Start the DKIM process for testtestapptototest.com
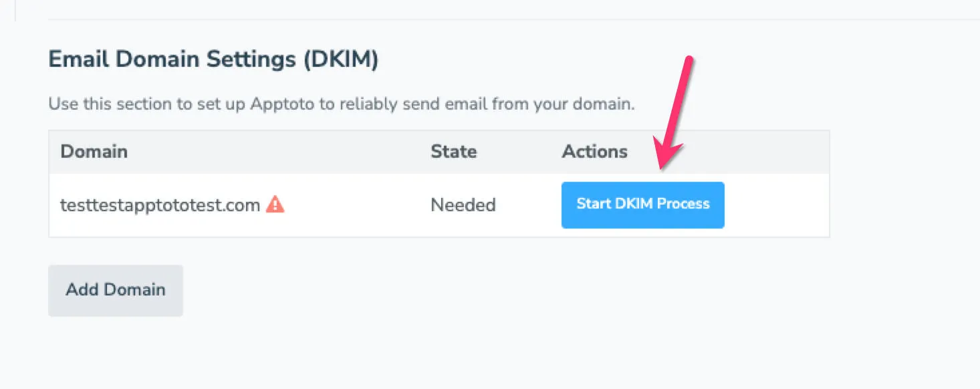The image size is (980, 389). click(642, 205)
